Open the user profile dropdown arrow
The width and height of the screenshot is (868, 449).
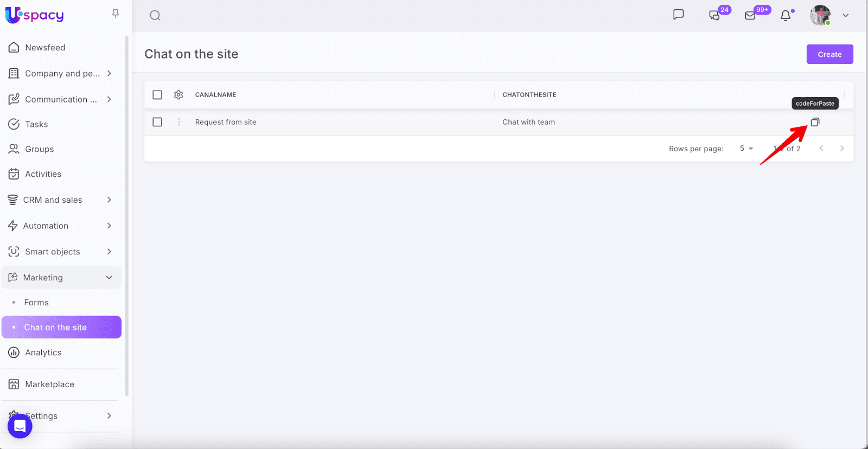point(845,15)
